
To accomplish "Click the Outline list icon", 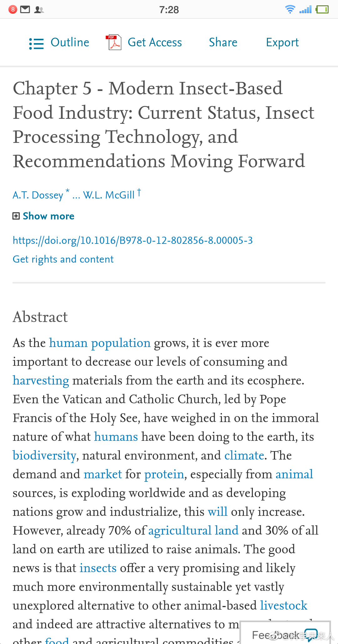I will point(36,43).
